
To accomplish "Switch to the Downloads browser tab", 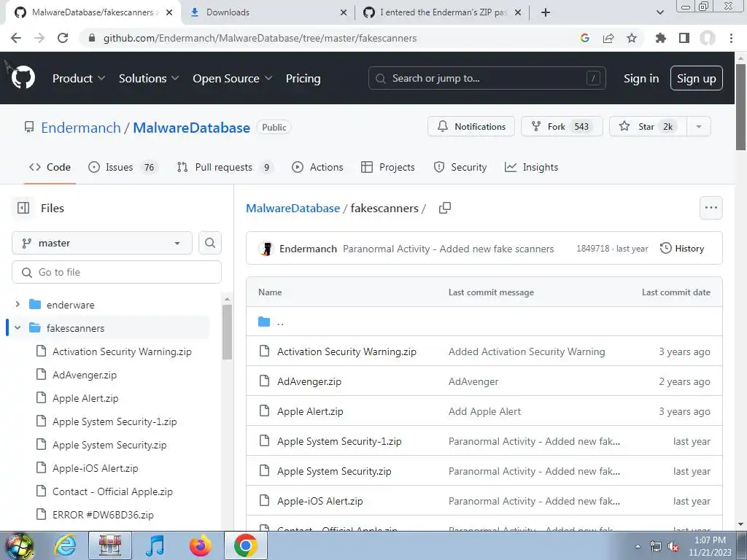I will tap(268, 12).
